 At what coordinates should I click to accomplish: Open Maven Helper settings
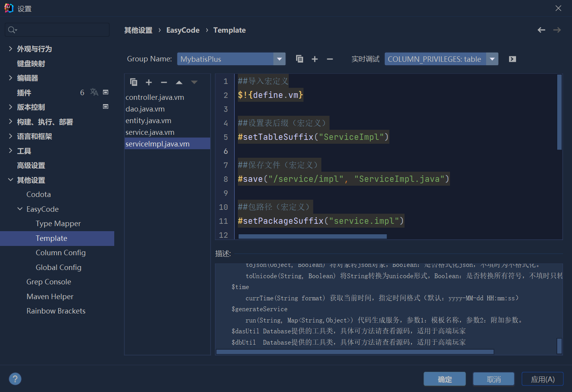(x=50, y=296)
